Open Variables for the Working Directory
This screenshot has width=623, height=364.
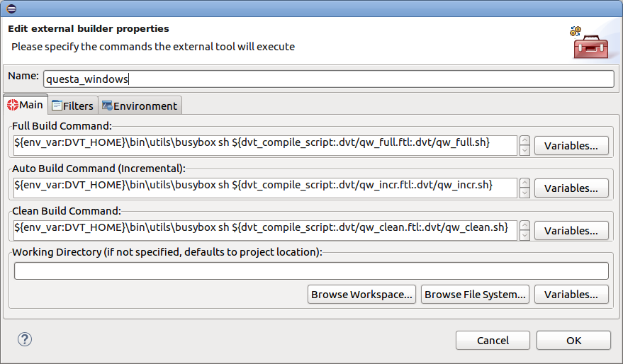click(571, 295)
